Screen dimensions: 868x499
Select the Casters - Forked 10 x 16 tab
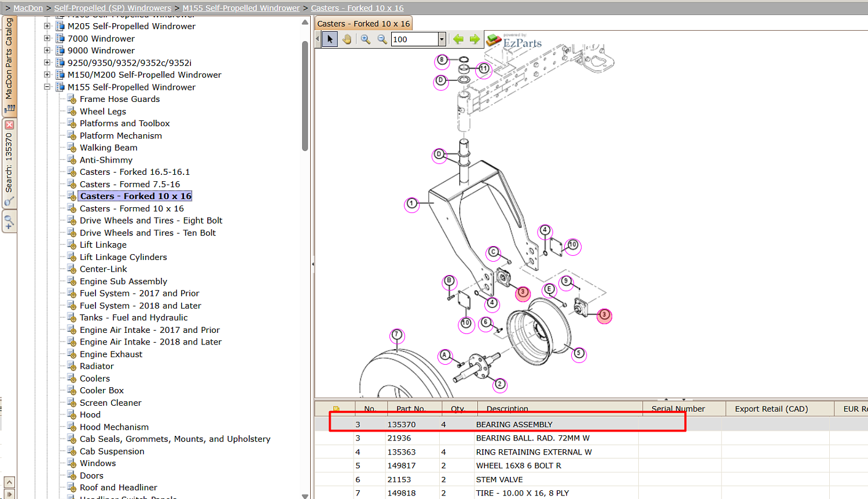(x=363, y=24)
